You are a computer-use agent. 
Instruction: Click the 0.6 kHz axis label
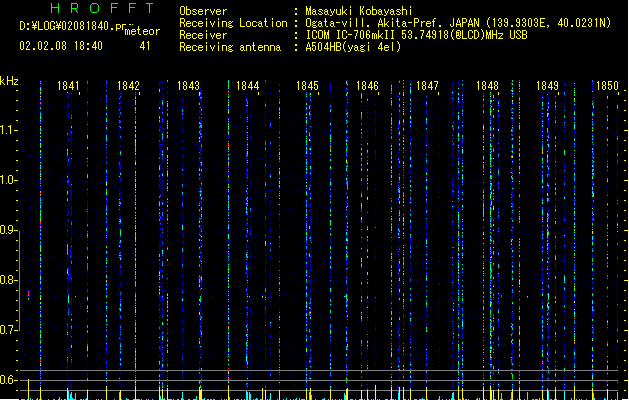(x=7, y=380)
